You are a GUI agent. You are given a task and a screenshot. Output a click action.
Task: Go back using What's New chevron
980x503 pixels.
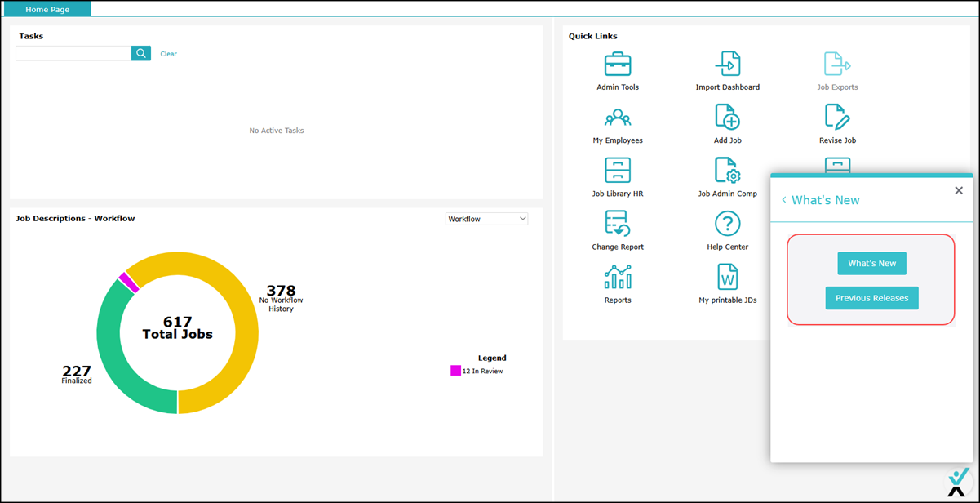(x=784, y=200)
